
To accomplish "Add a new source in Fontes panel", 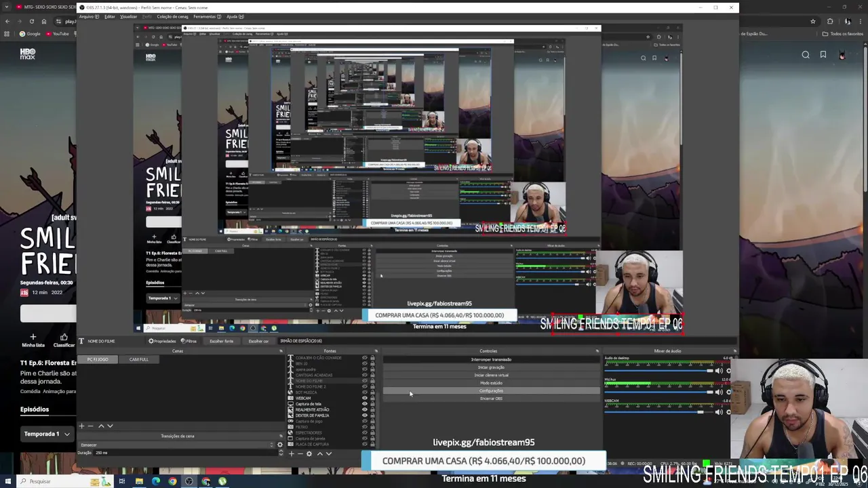I will pyautogui.click(x=292, y=453).
